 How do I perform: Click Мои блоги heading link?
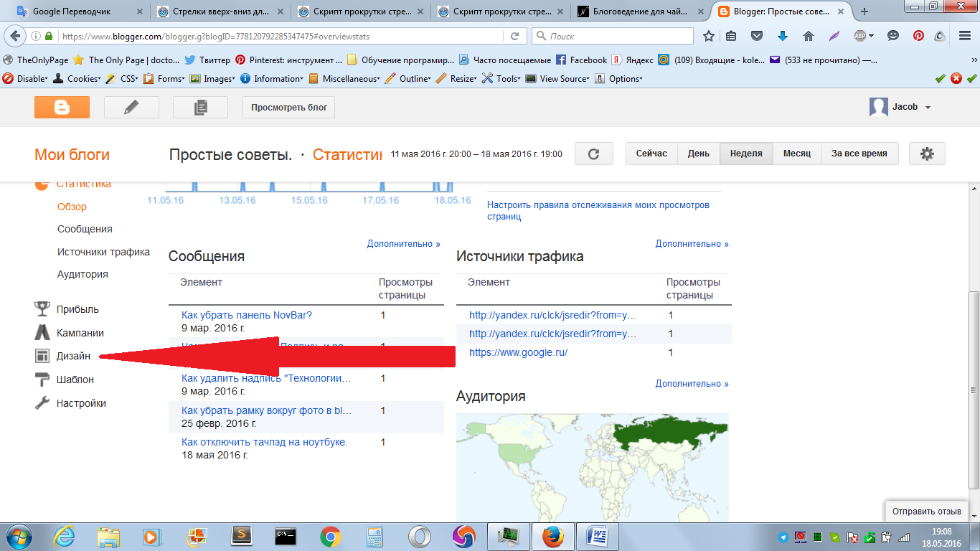tap(72, 154)
